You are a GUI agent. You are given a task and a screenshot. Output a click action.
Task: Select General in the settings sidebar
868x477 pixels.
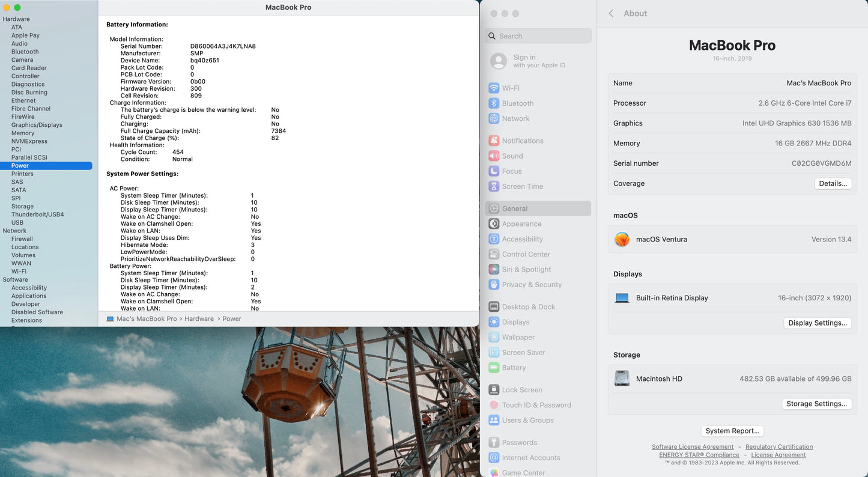pyautogui.click(x=515, y=208)
